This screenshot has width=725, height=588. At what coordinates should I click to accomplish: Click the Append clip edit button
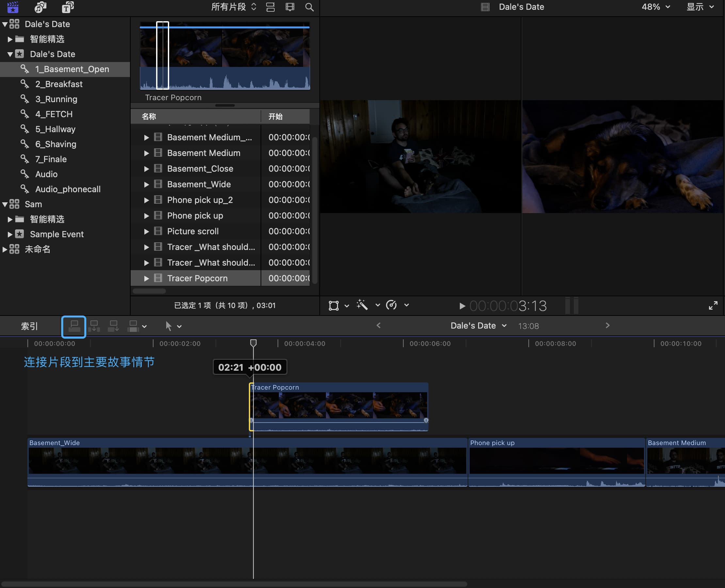(x=113, y=326)
